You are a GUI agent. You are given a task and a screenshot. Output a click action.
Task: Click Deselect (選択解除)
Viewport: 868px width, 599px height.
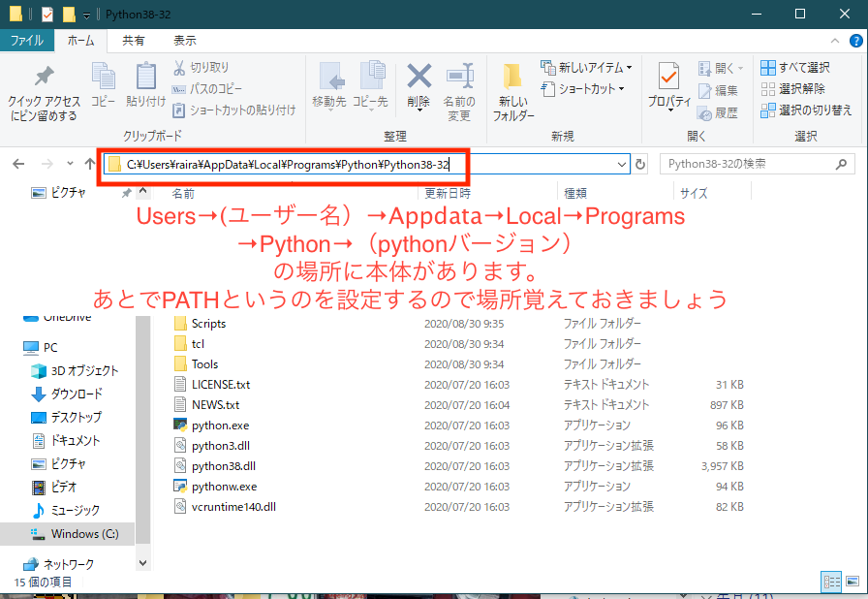pyautogui.click(x=792, y=88)
